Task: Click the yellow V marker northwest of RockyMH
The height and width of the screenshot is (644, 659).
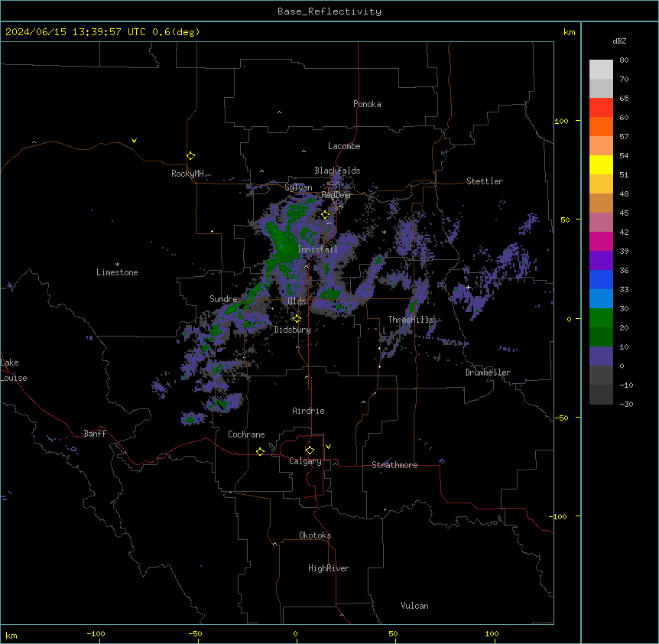Action: click(134, 141)
